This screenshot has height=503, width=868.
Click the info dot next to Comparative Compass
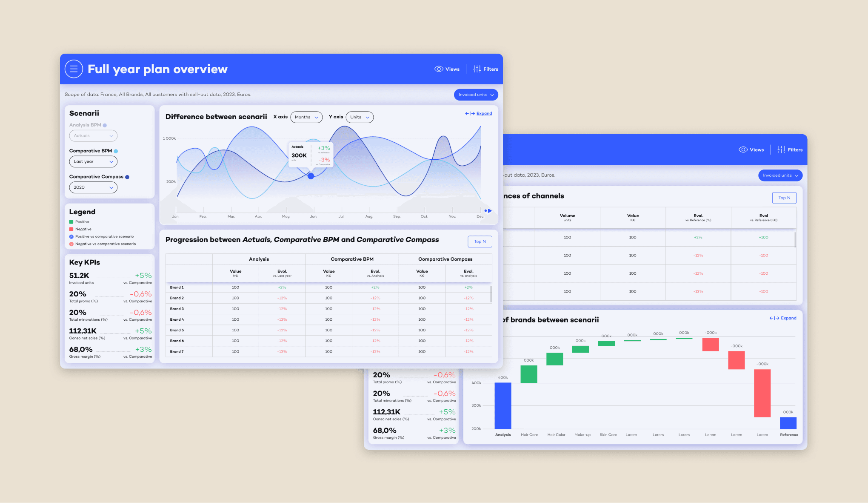[x=127, y=177]
